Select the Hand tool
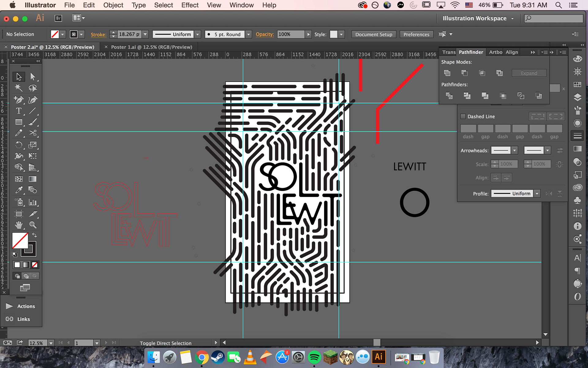The image size is (588, 368). pos(19,225)
